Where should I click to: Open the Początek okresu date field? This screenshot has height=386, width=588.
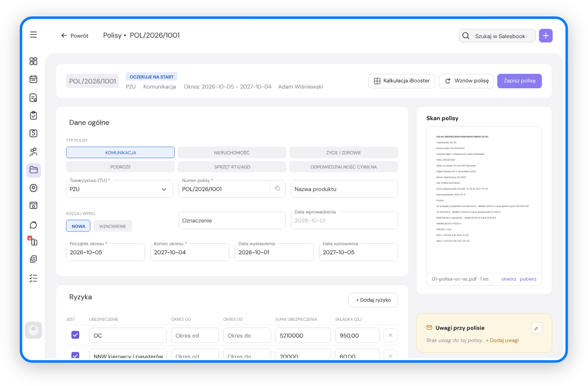click(105, 252)
